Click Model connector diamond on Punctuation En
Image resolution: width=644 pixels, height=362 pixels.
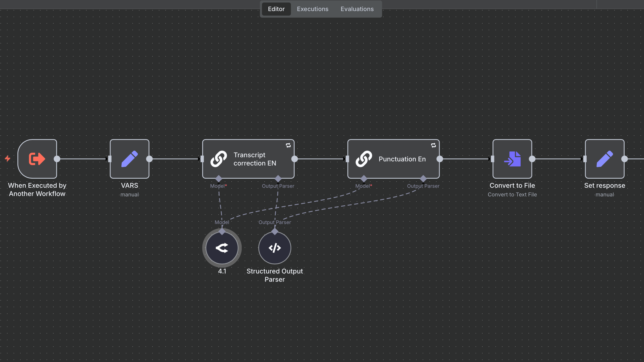[364, 179]
